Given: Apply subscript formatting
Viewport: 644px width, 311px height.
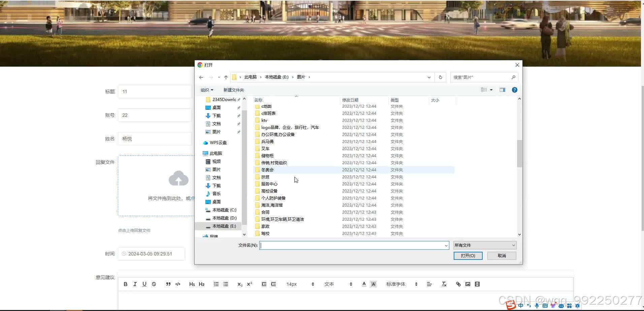Looking at the screenshot, I should click(x=240, y=284).
